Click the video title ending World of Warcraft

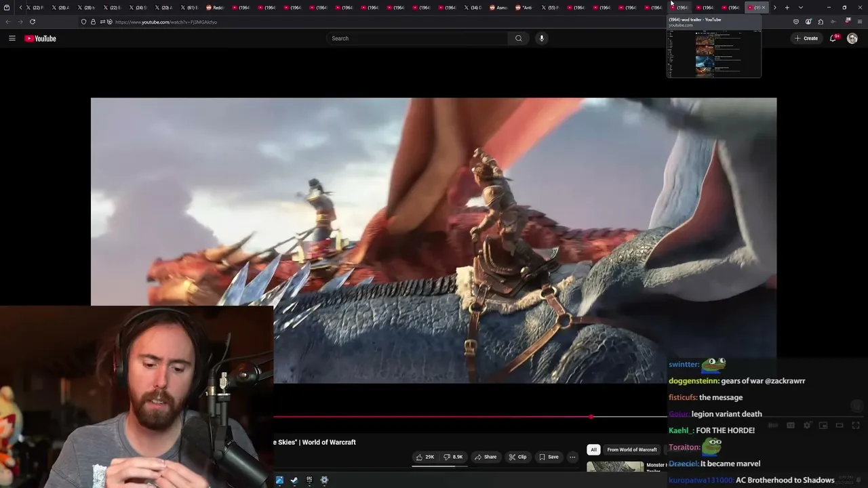pyautogui.click(x=315, y=443)
